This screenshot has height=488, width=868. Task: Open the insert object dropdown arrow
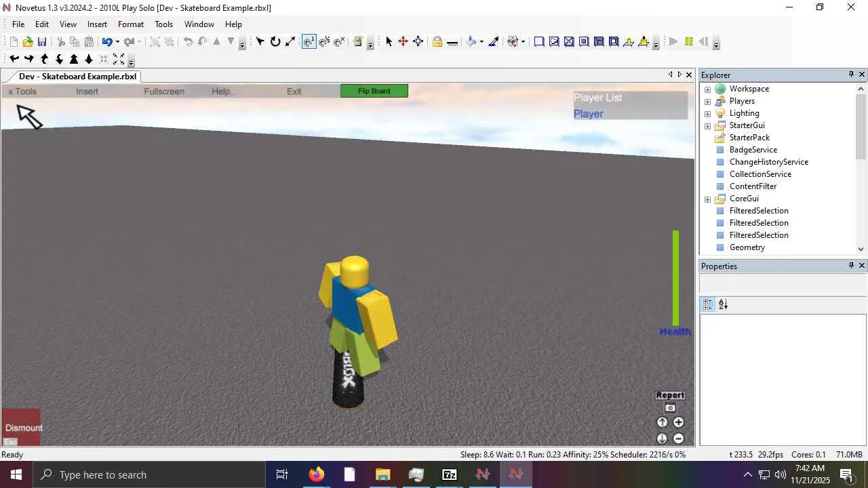tap(523, 42)
